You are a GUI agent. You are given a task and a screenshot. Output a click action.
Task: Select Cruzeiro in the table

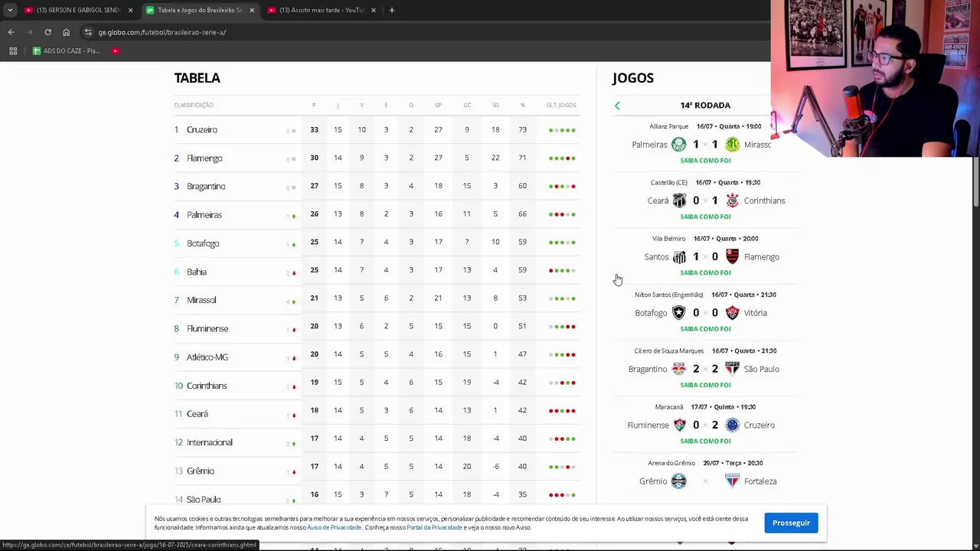pyautogui.click(x=202, y=130)
